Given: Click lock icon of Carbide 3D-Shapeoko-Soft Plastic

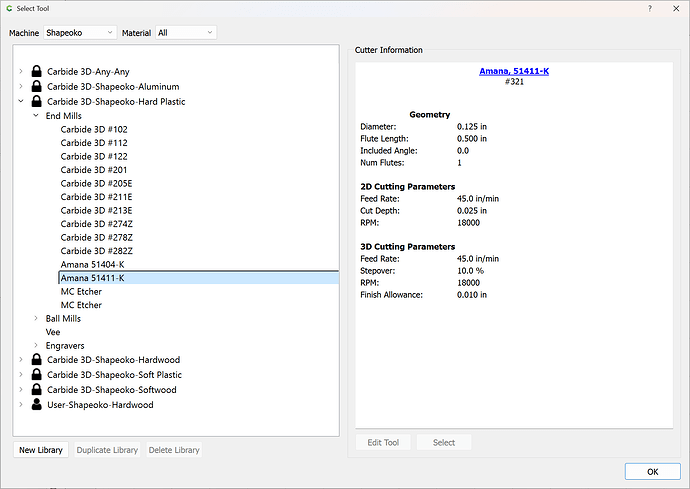Looking at the screenshot, I should point(37,375).
